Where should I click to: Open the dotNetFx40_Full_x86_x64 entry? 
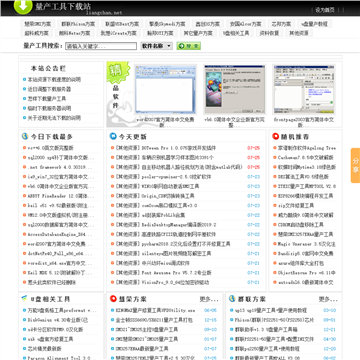59,253
